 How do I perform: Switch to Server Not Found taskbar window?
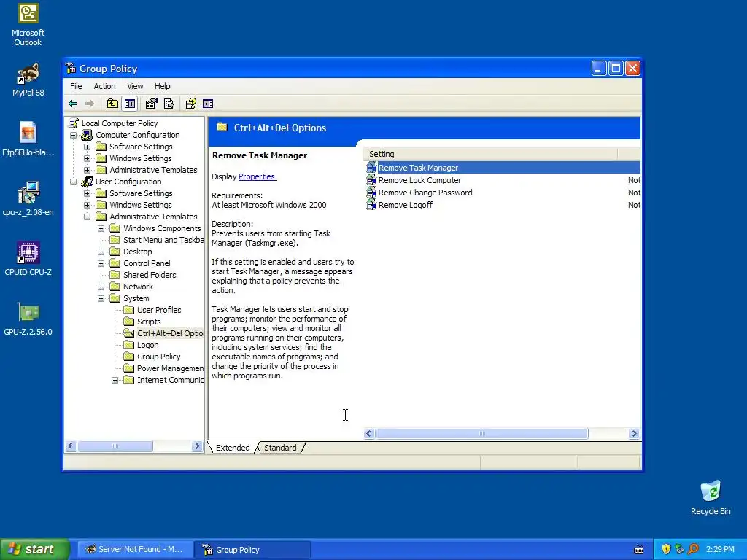[135, 549]
